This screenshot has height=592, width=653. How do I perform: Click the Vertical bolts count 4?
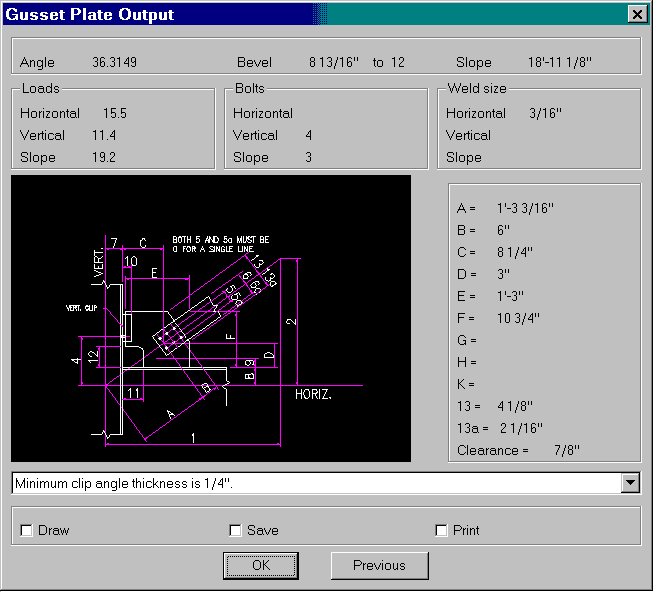pyautogui.click(x=309, y=135)
